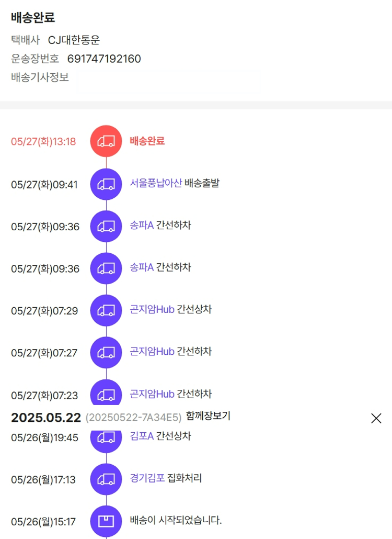Click the order number 20250522-7A34E5
Image resolution: width=392 pixels, height=539 pixels.
coord(133,418)
